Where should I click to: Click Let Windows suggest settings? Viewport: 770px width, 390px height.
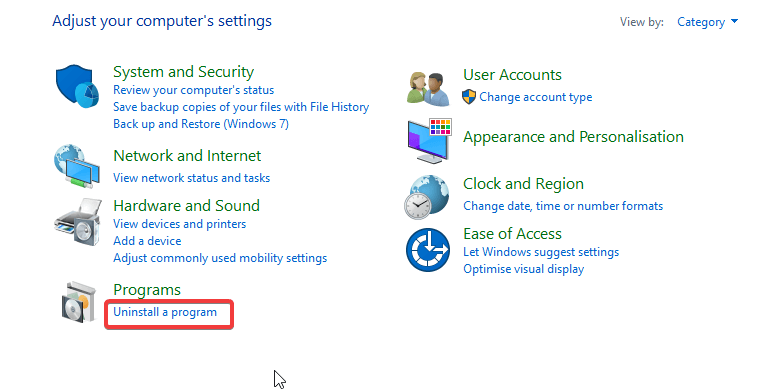coord(541,252)
